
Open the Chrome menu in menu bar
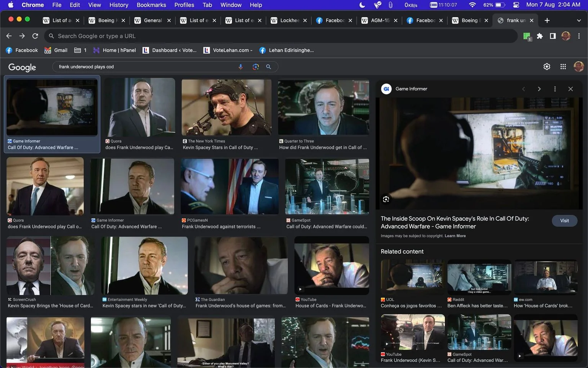[x=33, y=5]
